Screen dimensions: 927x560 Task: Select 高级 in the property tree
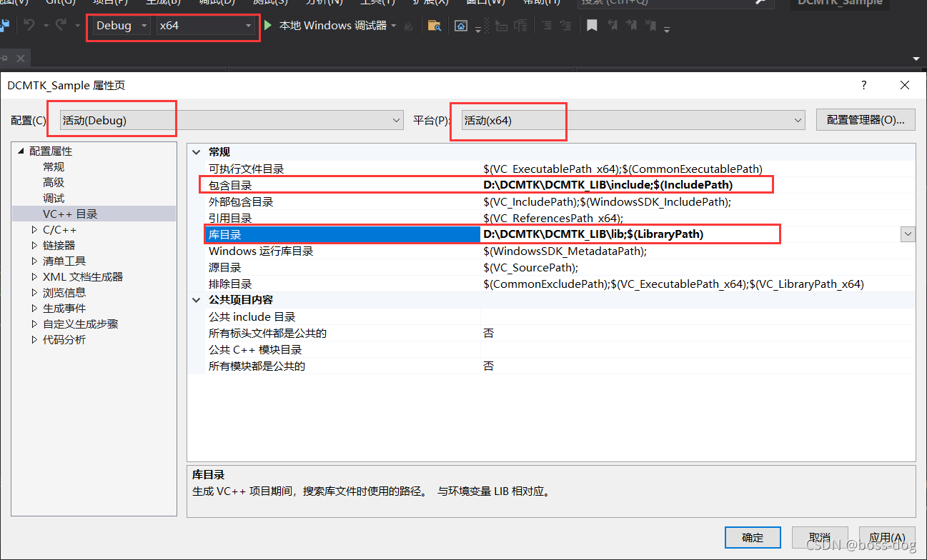54,182
